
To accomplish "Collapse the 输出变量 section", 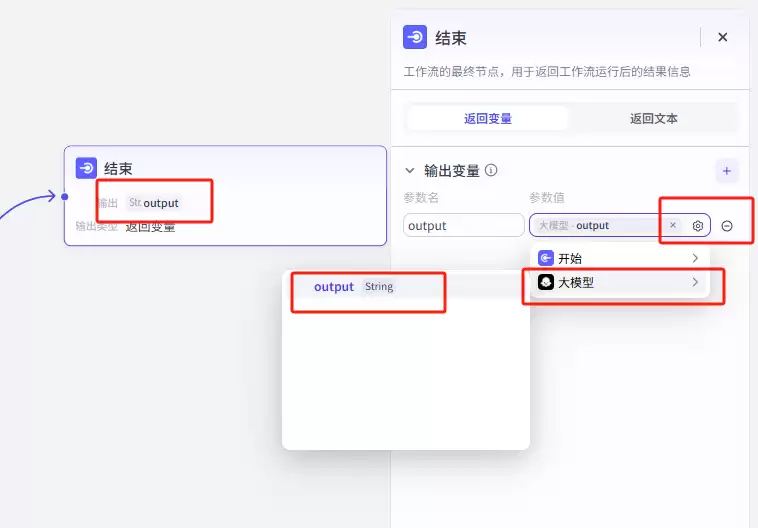I will point(410,171).
